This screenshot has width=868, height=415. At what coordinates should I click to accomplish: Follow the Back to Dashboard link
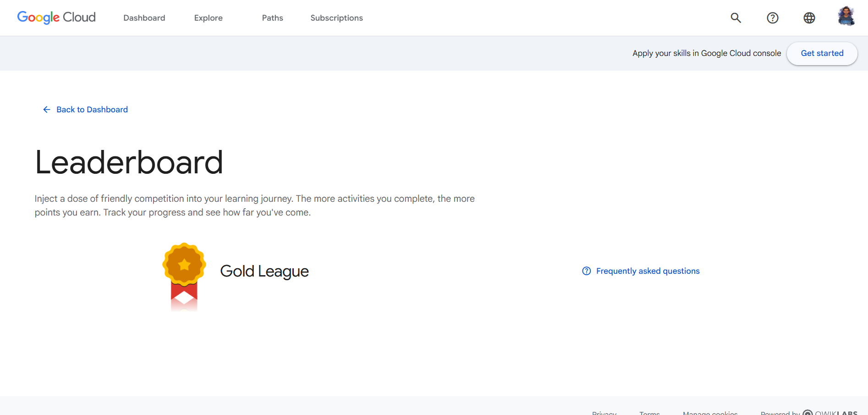click(85, 110)
